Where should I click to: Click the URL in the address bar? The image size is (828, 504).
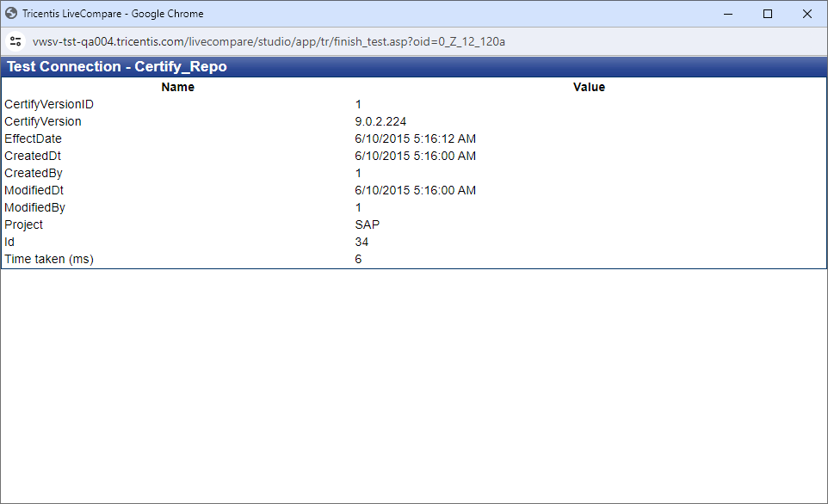(269, 41)
